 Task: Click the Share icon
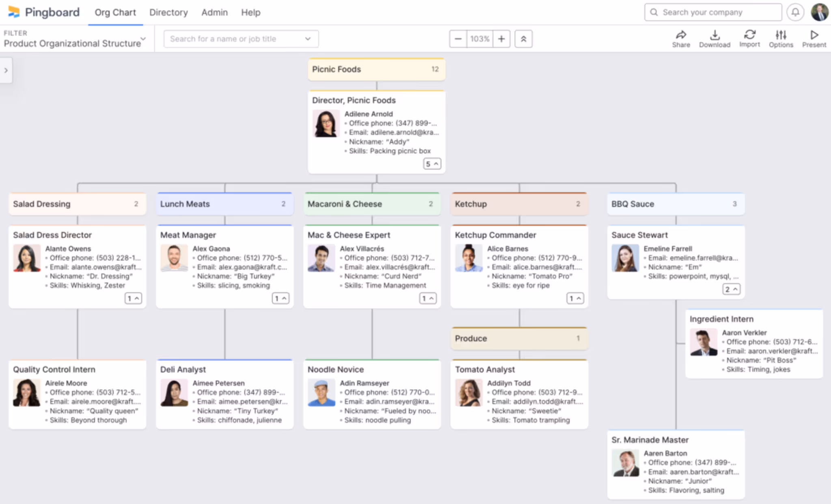pos(681,39)
